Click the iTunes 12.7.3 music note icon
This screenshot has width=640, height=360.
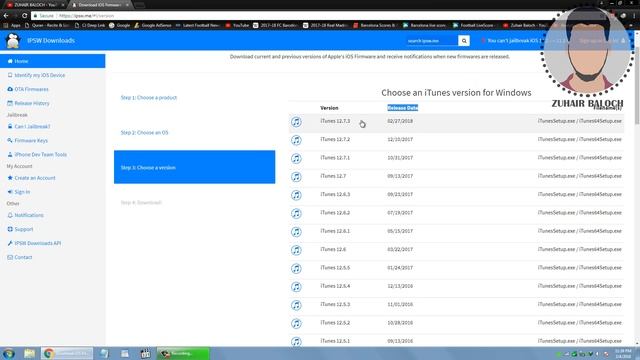pyautogui.click(x=296, y=122)
